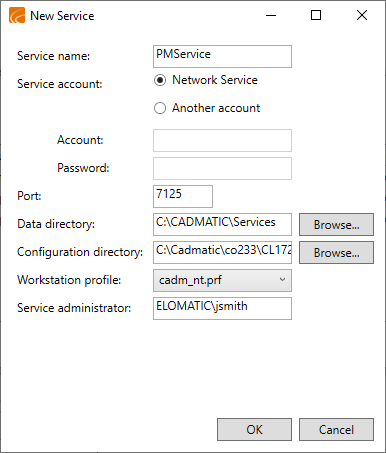Click the cadm_nt.prf combo box arrow
This screenshot has height=453, width=386.
click(x=282, y=280)
